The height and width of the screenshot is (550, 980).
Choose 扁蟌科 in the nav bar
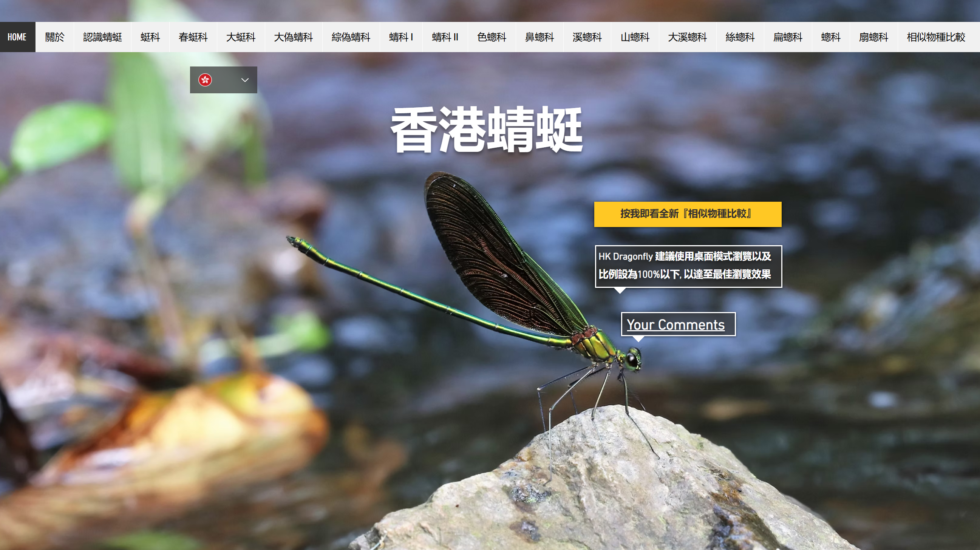788,37
